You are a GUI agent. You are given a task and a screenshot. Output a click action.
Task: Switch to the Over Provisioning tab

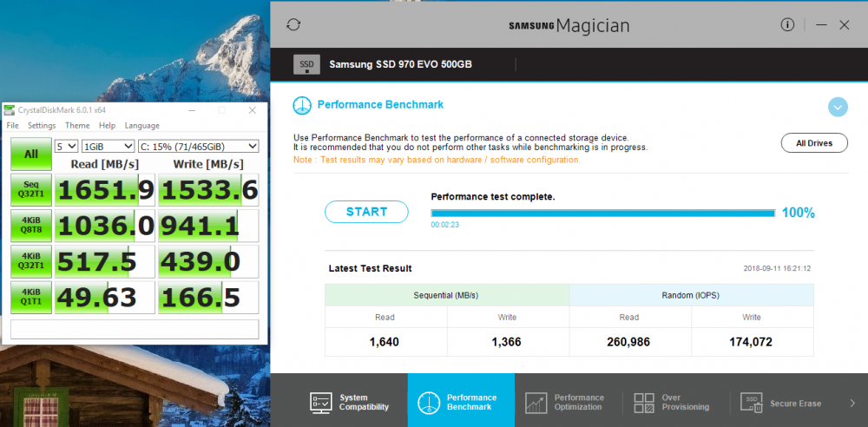[672, 403]
